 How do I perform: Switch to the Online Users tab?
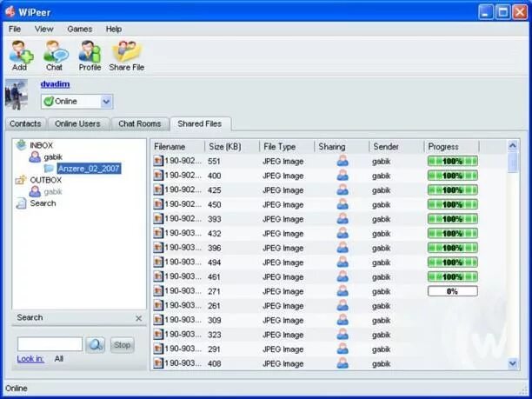point(77,123)
